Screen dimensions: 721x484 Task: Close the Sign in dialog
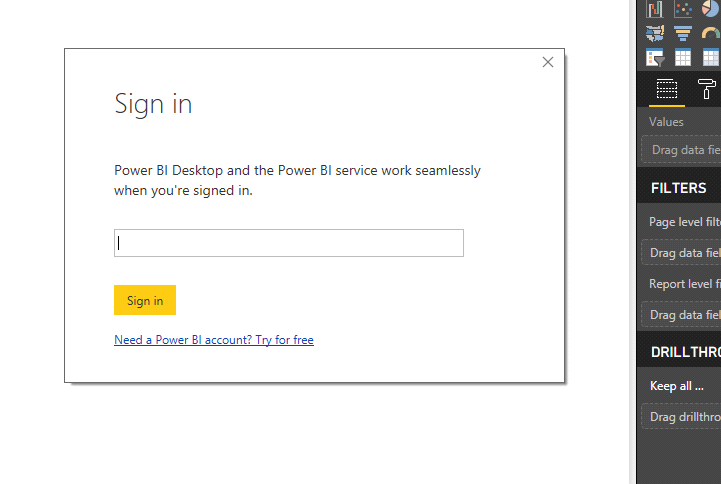coord(548,62)
